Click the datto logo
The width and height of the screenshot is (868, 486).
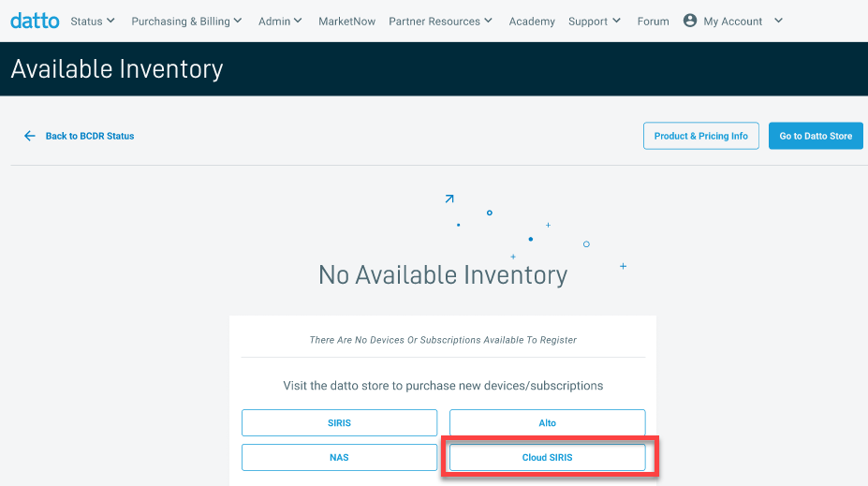pyautogui.click(x=36, y=21)
